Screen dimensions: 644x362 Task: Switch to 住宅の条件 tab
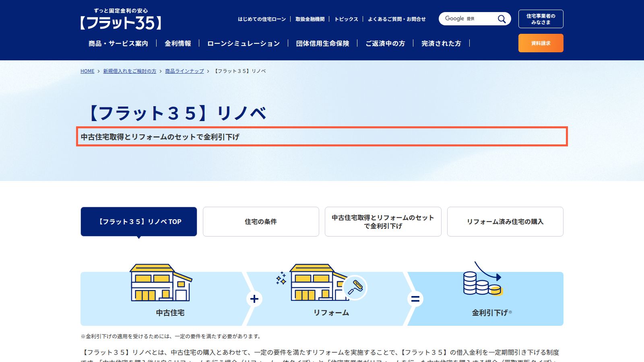pyautogui.click(x=261, y=222)
